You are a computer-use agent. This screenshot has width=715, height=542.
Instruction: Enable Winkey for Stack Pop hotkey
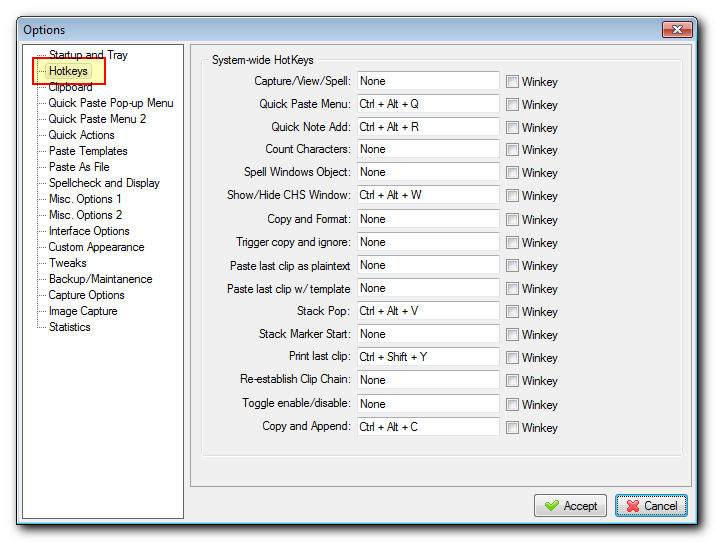(512, 312)
